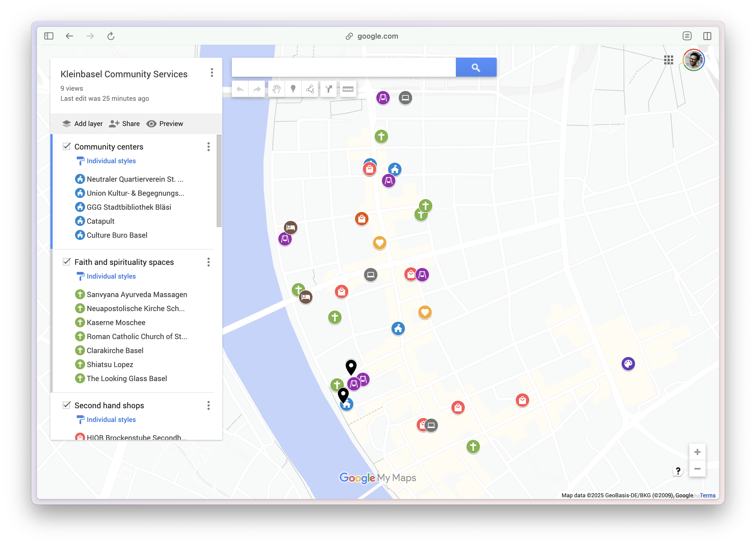Select The Looking Glass Basel list item
The width and height of the screenshot is (756, 546).
click(x=127, y=378)
